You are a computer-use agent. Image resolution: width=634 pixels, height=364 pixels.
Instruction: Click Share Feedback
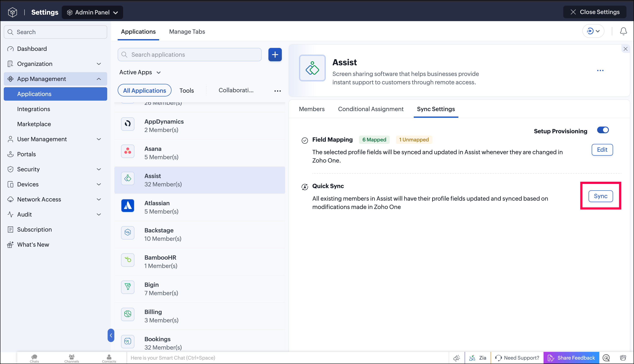pyautogui.click(x=571, y=358)
